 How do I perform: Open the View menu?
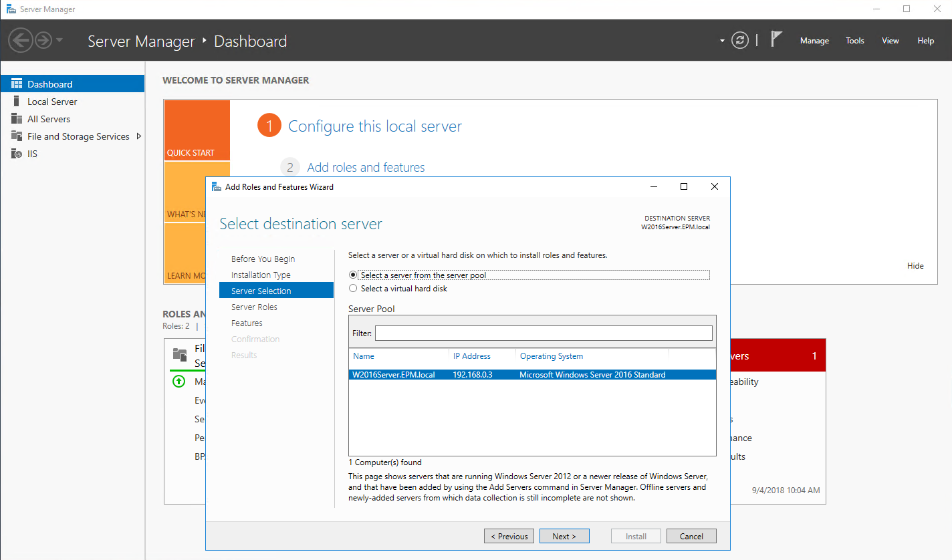coord(890,41)
